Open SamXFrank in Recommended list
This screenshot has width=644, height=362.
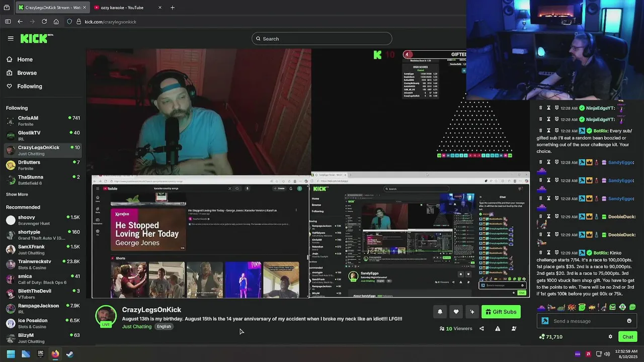(x=43, y=249)
